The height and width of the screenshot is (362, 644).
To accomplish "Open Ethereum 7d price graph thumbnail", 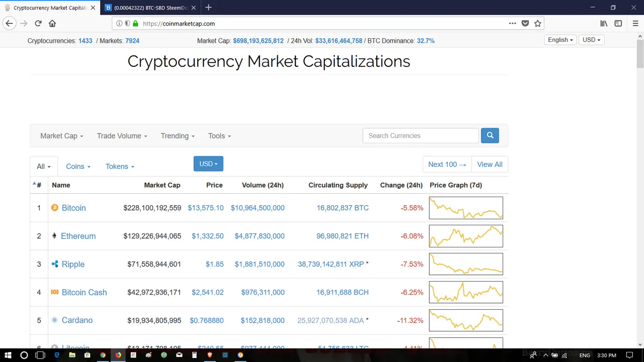I will (466, 236).
